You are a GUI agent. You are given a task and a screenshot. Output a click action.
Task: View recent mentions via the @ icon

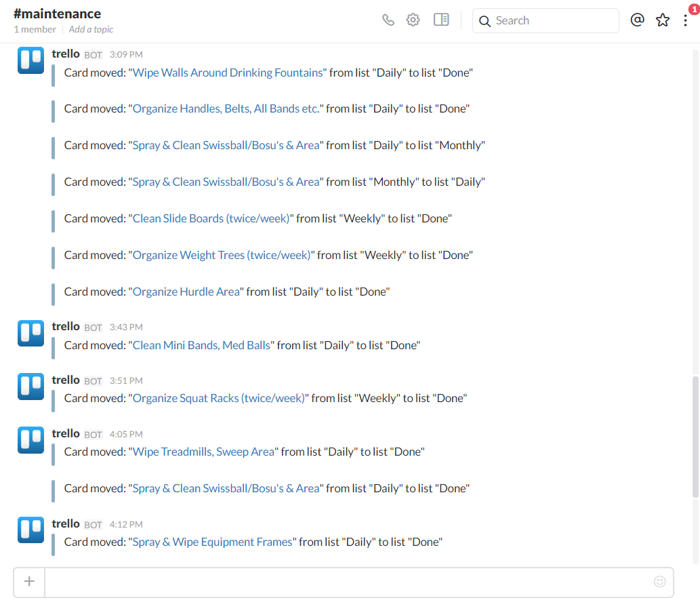pyautogui.click(x=637, y=20)
